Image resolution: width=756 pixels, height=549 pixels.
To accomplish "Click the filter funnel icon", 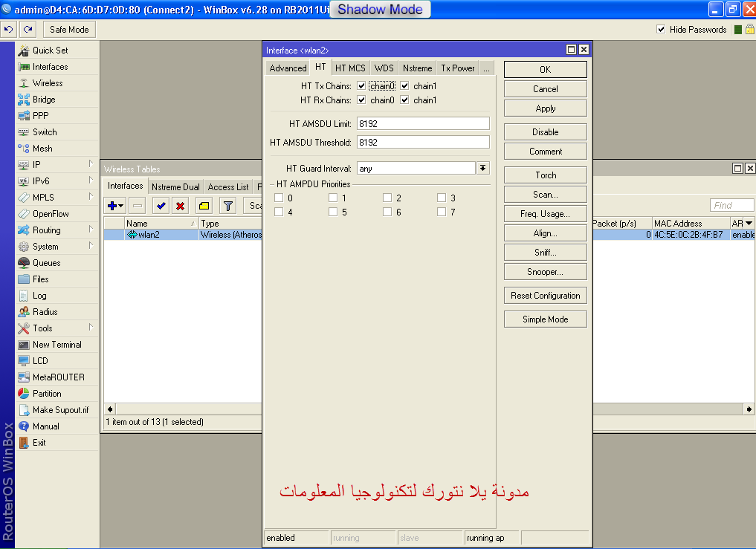I will (227, 206).
